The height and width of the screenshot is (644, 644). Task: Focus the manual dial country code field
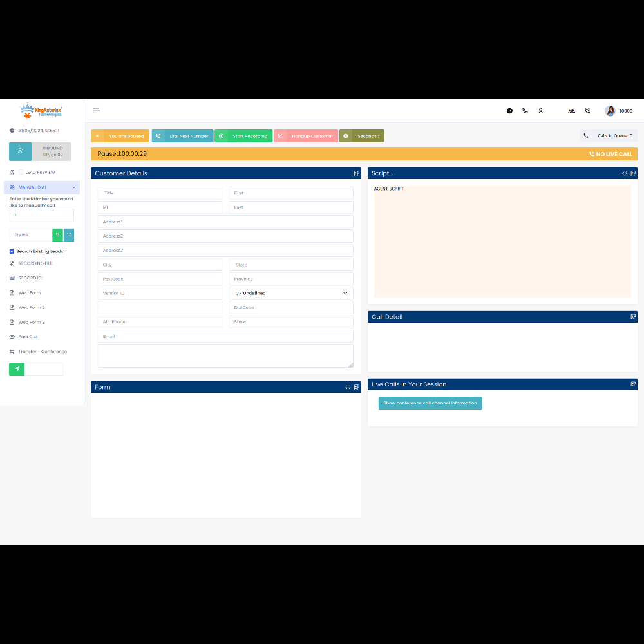[x=41, y=215]
